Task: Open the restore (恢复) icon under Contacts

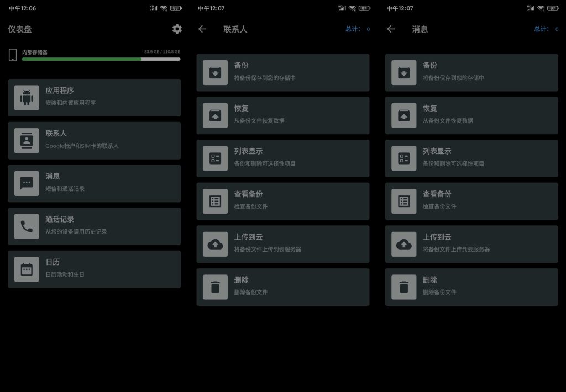Action: 216,115
